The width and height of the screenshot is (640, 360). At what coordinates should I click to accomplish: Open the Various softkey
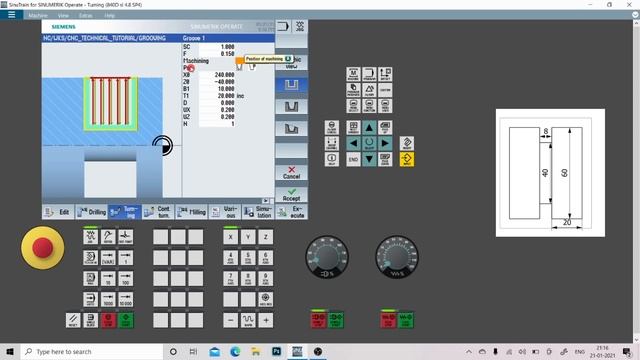225,212
